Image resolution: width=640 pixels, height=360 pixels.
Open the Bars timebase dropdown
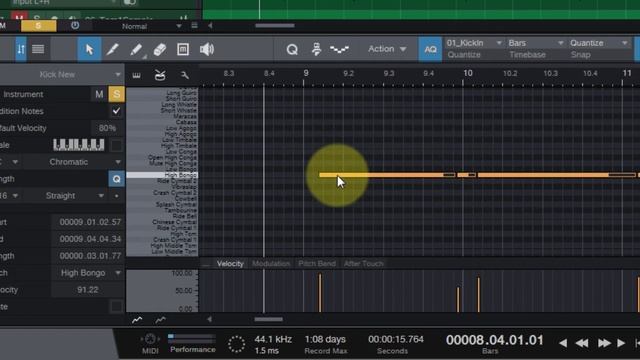(560, 43)
